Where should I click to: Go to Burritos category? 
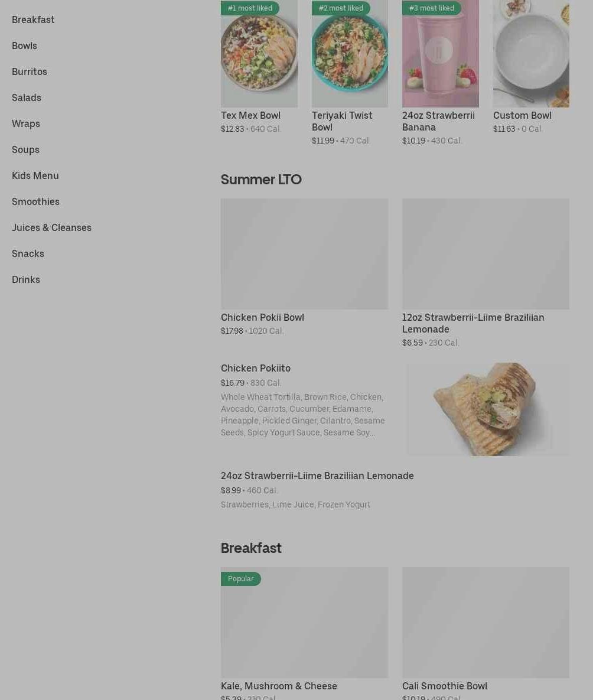coord(30,71)
